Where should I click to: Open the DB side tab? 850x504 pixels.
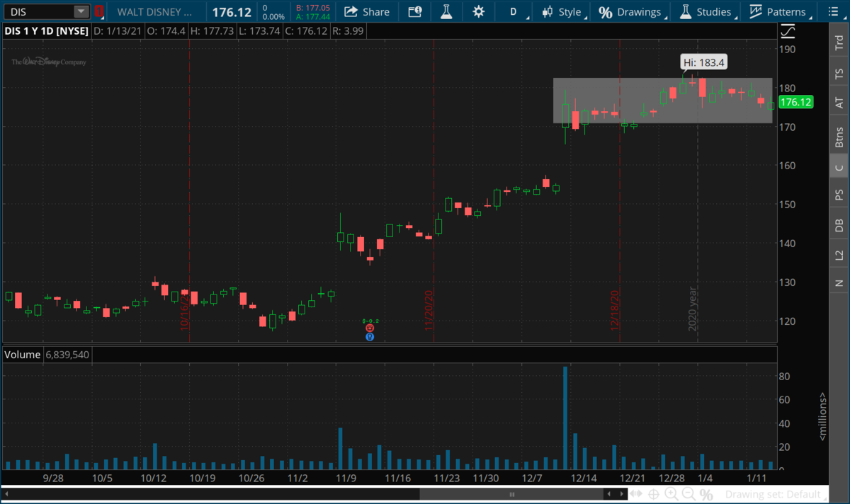[x=839, y=224]
